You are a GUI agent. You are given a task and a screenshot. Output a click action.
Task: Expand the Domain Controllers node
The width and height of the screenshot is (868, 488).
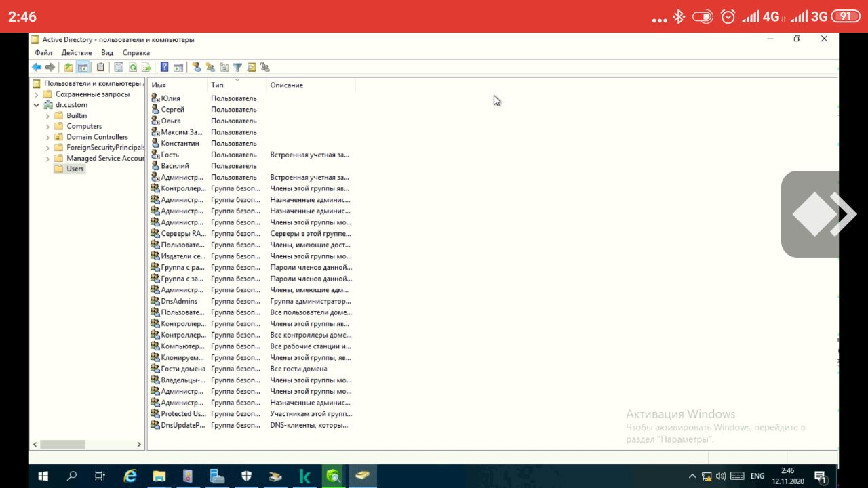coord(47,137)
